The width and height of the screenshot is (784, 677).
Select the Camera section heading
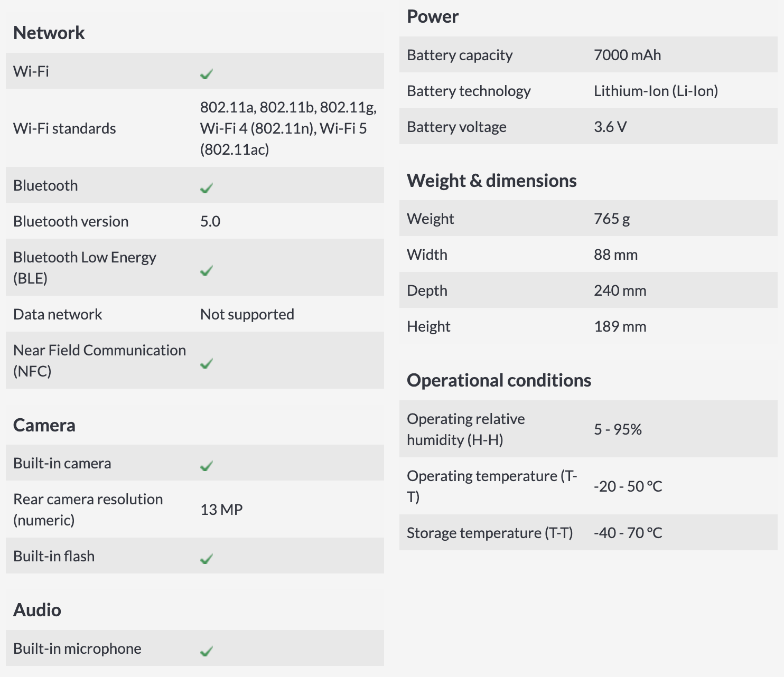coord(44,425)
